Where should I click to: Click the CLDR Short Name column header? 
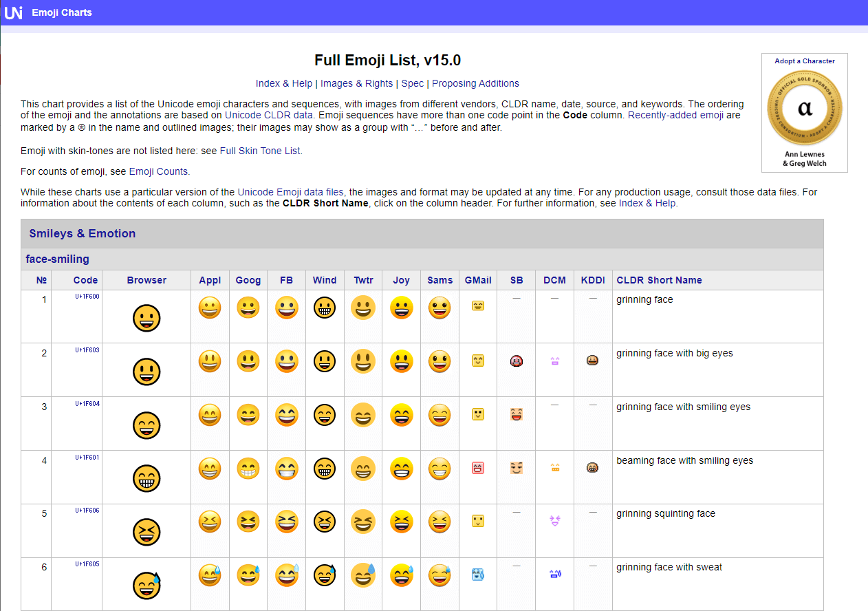point(659,280)
